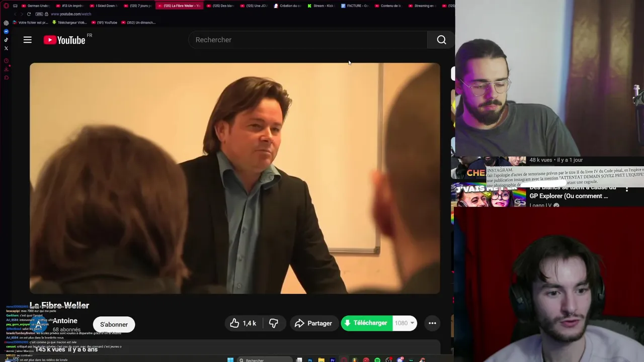
Task: Open options for Des blancs se tuent video
Action: [627, 189]
